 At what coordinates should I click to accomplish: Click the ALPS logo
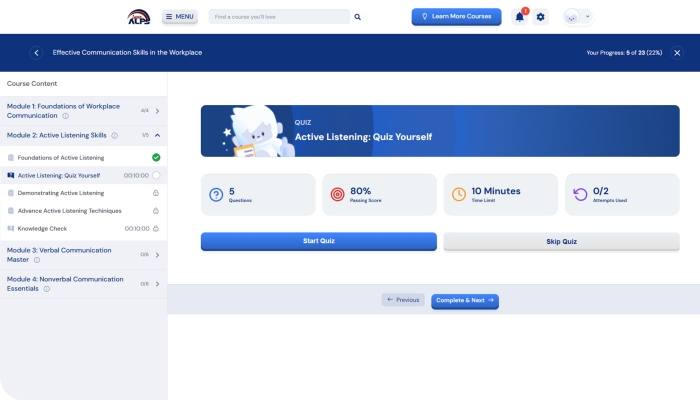click(x=137, y=17)
